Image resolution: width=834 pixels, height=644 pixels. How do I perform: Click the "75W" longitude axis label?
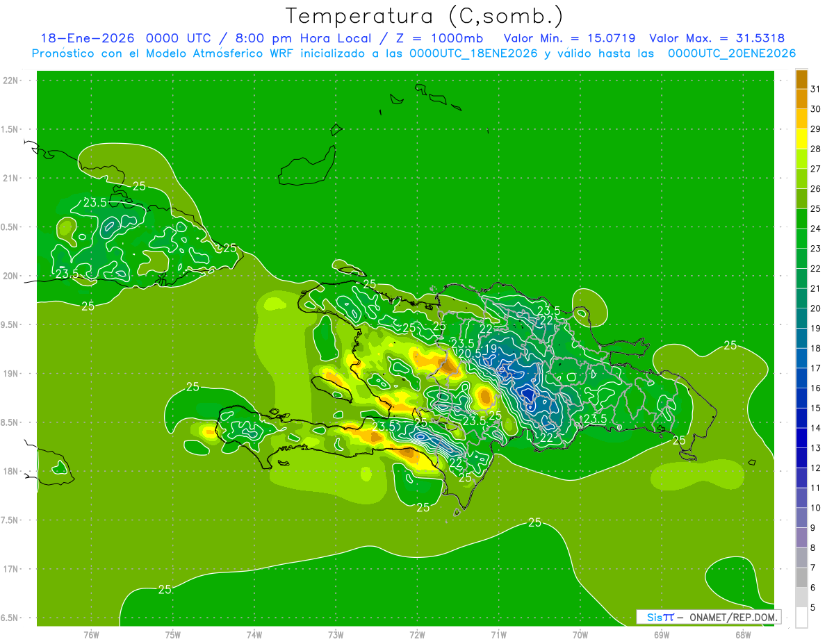click(172, 635)
